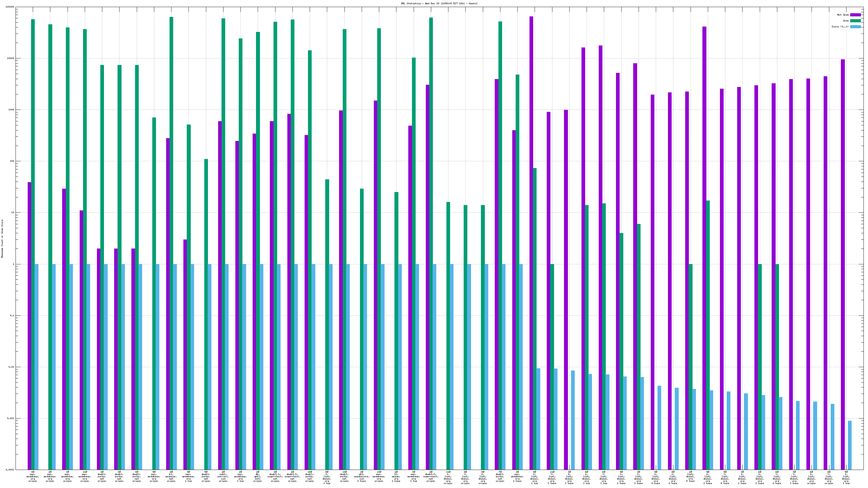Click the 'Score (0..1)' legend text

[x=840, y=27]
